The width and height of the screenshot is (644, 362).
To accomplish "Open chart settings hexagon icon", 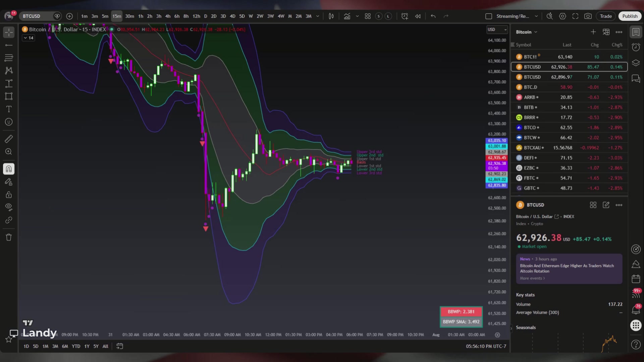I will (562, 16).
